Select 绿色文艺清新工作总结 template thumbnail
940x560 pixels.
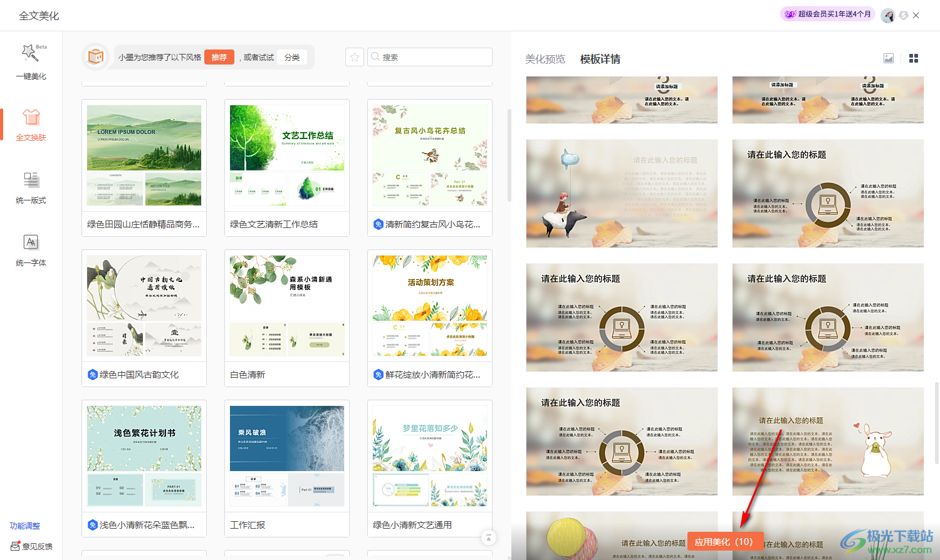(x=287, y=155)
